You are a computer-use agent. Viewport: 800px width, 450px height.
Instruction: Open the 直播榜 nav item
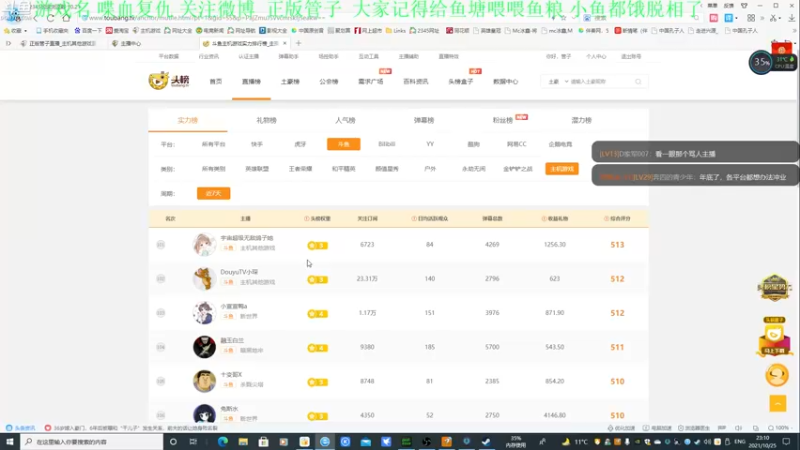tap(251, 82)
